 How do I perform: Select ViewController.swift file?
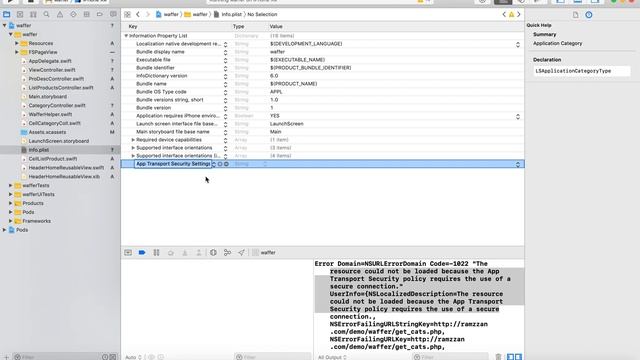pyautogui.click(x=52, y=70)
